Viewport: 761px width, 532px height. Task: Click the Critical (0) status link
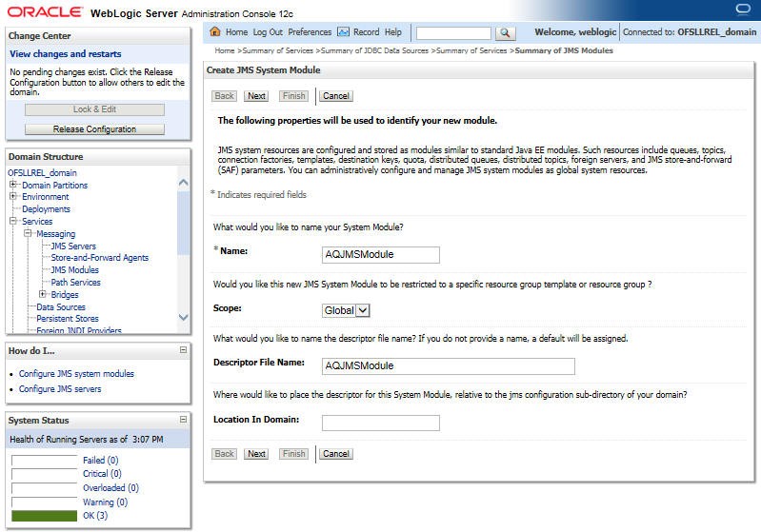103,473
